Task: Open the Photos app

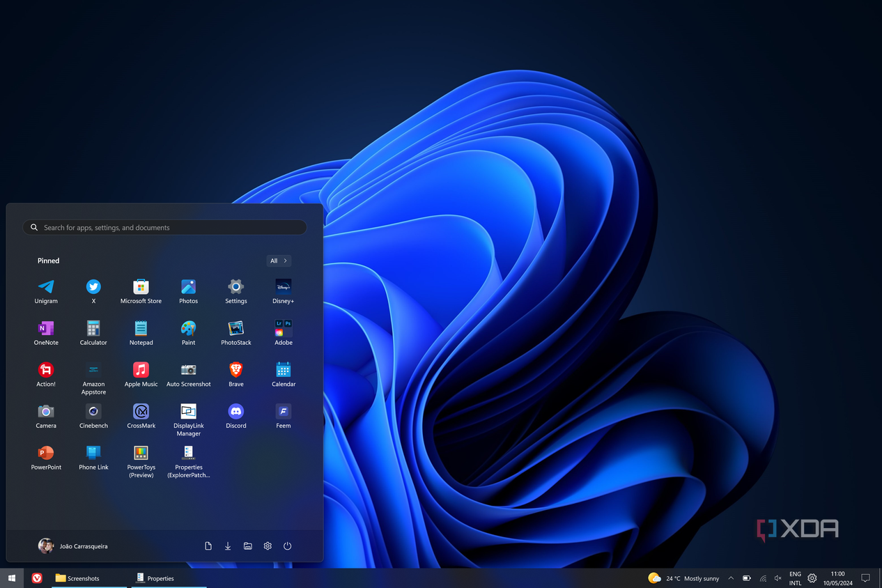Action: [x=188, y=291]
